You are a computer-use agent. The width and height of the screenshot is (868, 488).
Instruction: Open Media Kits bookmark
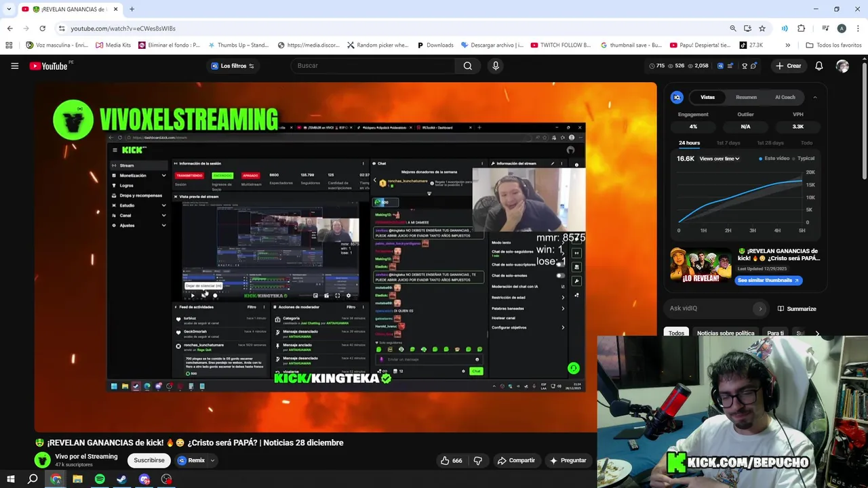pos(113,45)
